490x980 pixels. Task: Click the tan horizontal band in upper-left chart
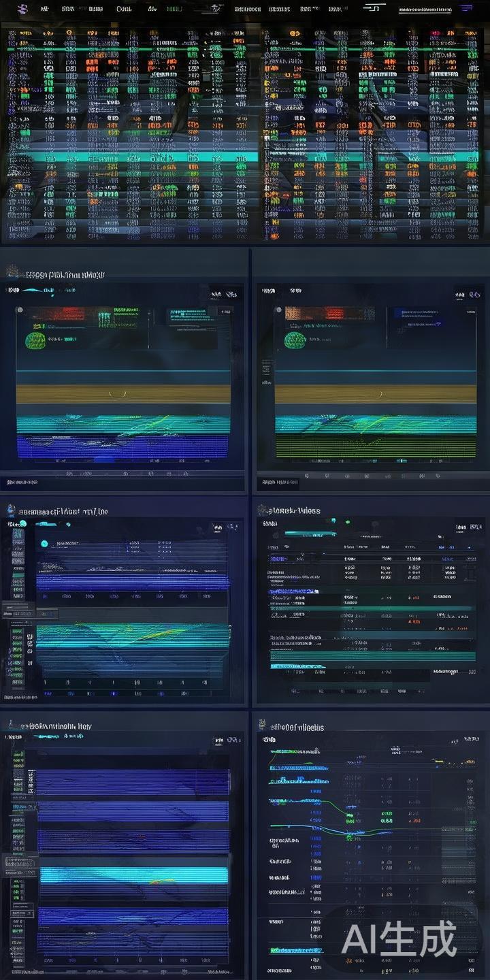pos(122,393)
